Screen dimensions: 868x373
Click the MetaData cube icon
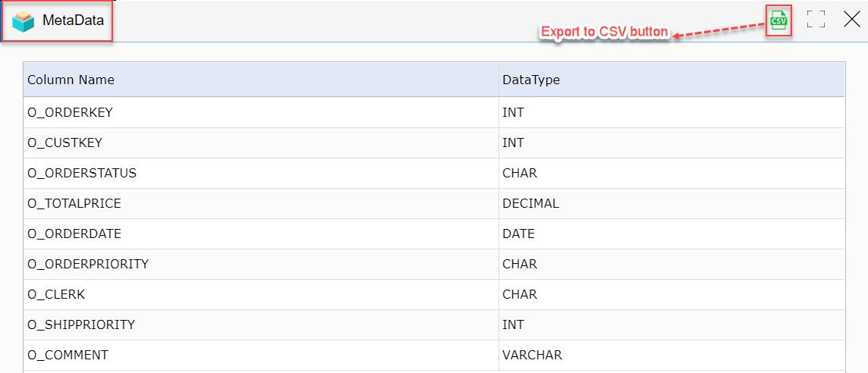(x=24, y=21)
